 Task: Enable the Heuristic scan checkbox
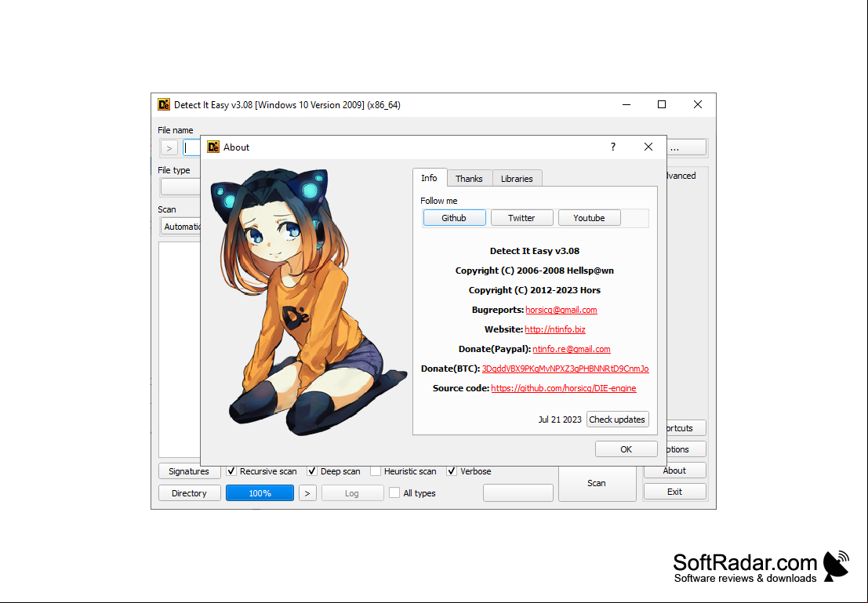tap(376, 471)
